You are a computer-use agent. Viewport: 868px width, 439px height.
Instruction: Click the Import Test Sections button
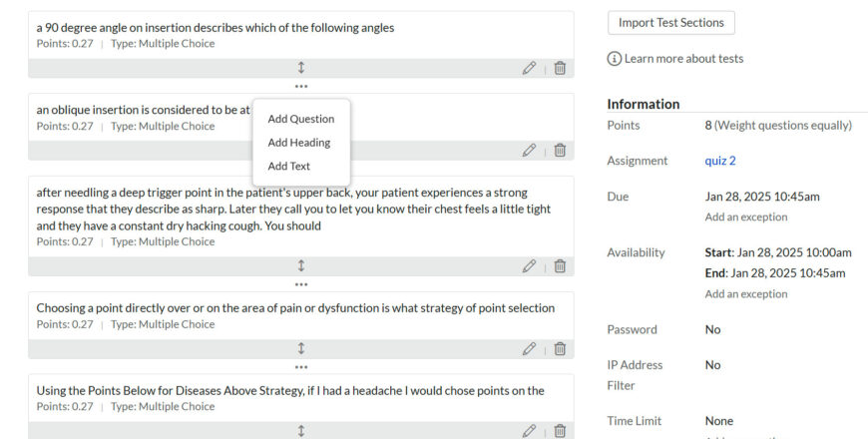pos(671,22)
